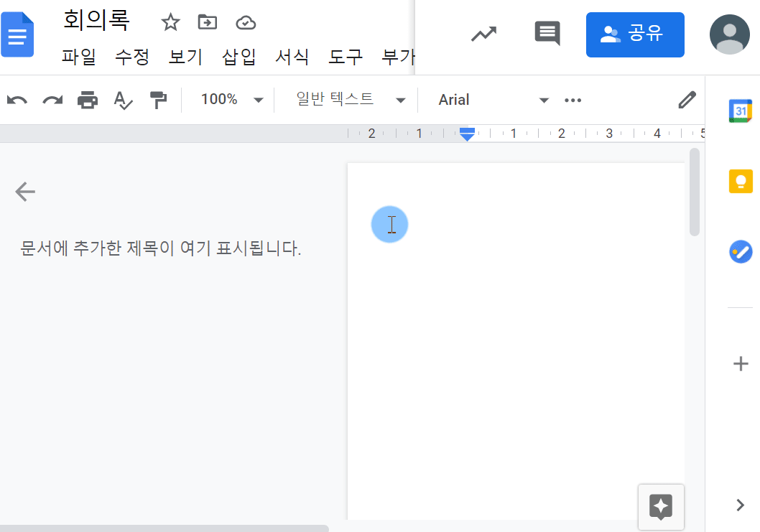This screenshot has height=532, width=760.
Task: Open the Arial font dropdown
Action: pyautogui.click(x=493, y=100)
